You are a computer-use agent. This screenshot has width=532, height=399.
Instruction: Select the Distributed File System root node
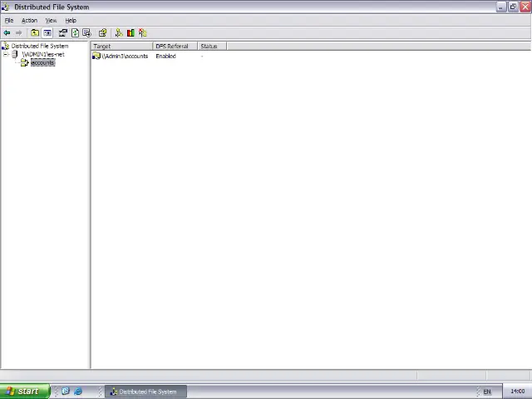click(x=39, y=47)
